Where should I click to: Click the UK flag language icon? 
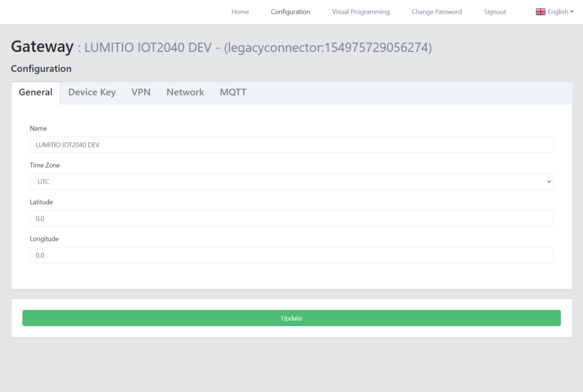point(540,12)
